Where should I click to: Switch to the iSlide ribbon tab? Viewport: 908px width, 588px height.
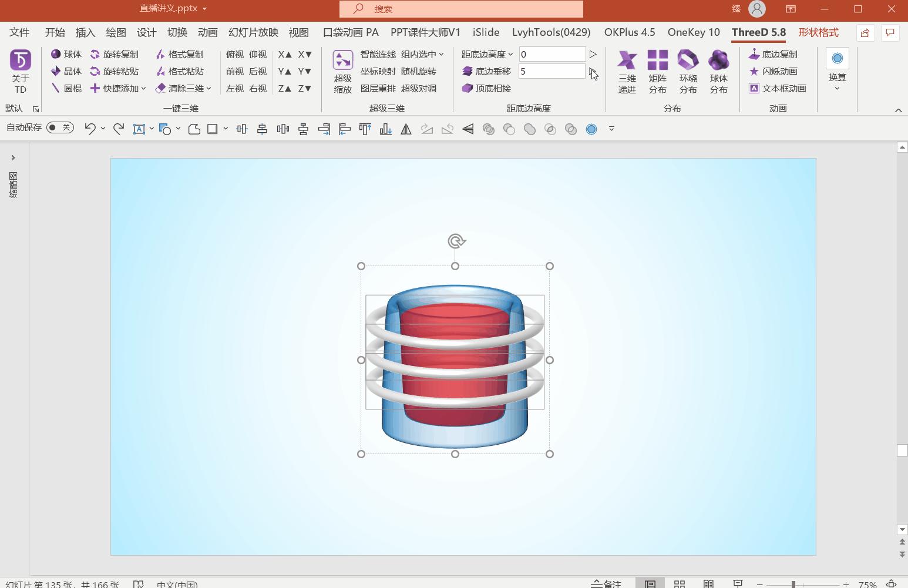pos(485,32)
